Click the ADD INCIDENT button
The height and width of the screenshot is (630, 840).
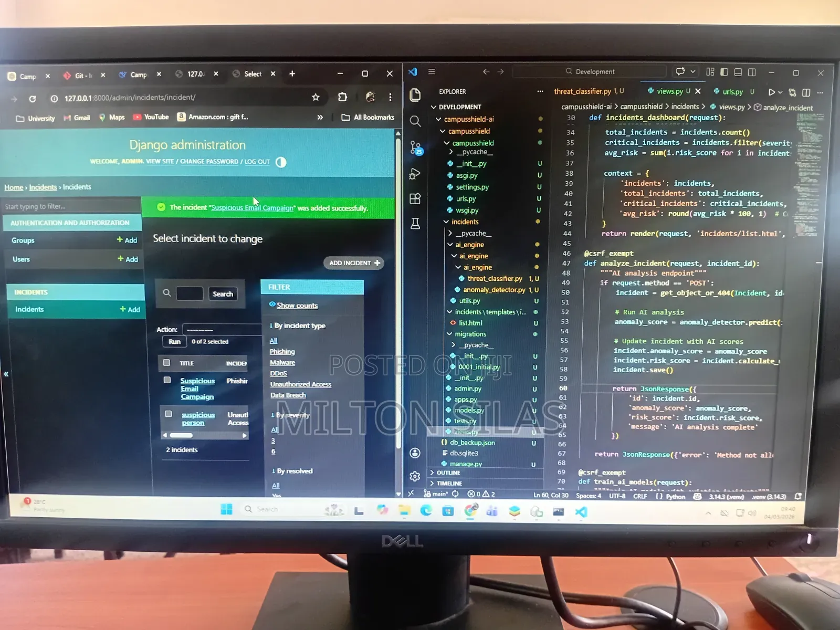[x=354, y=263]
